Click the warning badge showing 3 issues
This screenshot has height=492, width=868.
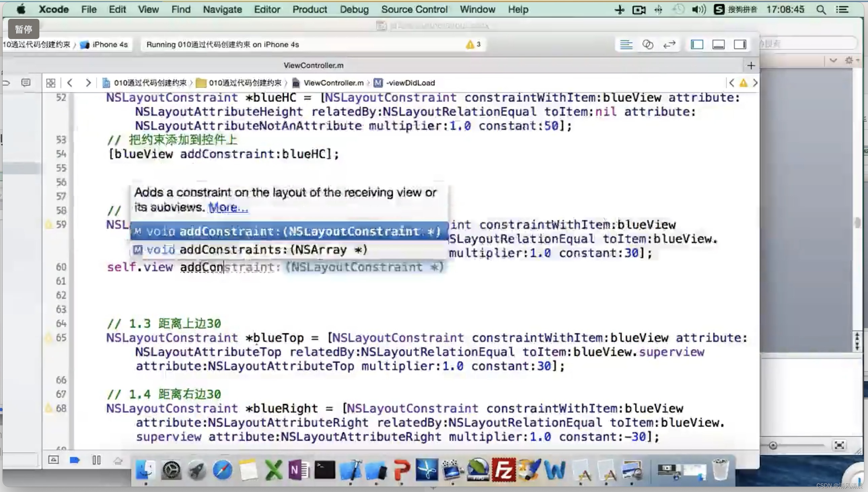click(x=473, y=44)
